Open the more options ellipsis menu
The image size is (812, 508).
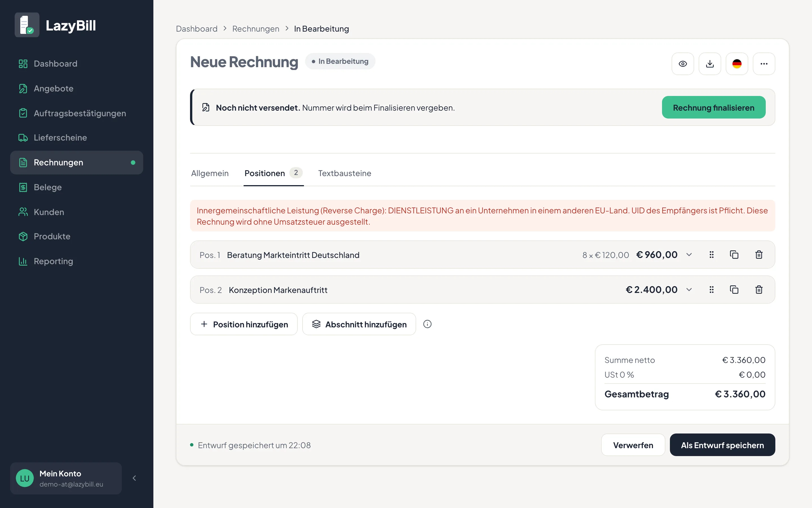[x=764, y=64]
